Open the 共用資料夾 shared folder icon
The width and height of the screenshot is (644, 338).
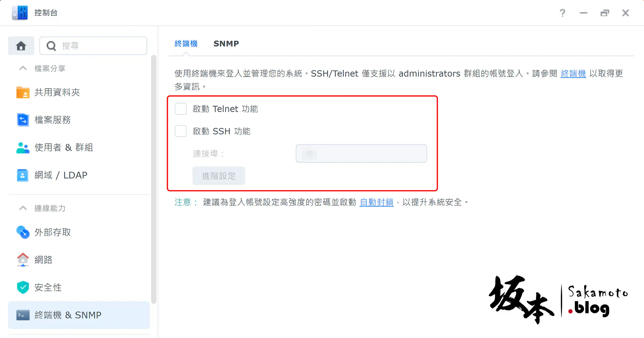tap(23, 92)
